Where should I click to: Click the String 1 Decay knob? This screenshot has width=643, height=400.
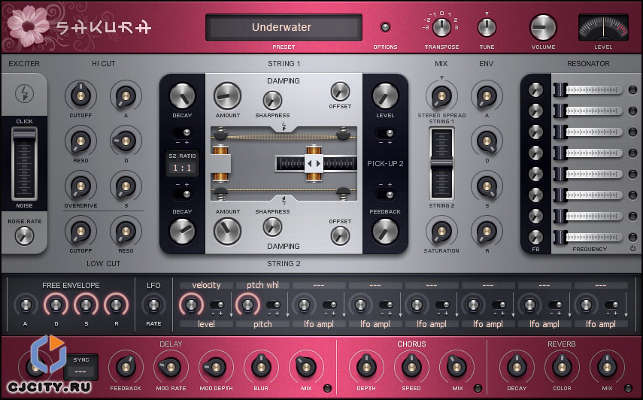click(x=182, y=96)
